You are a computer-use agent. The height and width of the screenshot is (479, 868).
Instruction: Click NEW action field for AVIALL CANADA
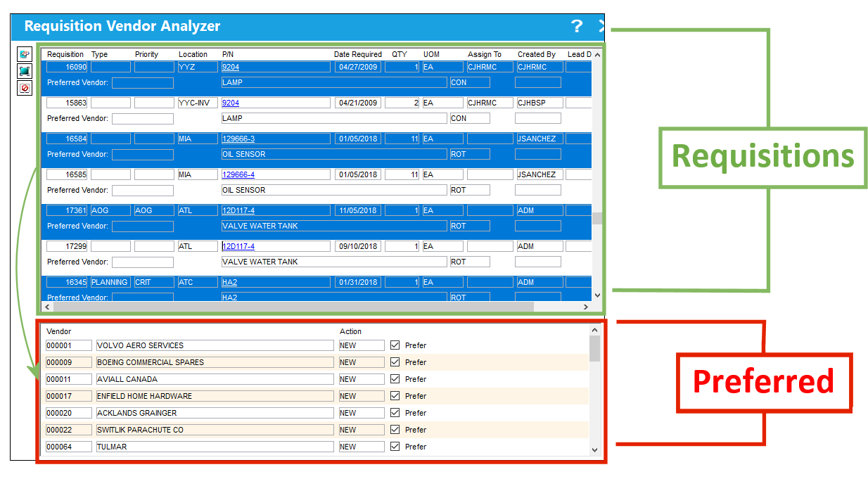[362, 379]
